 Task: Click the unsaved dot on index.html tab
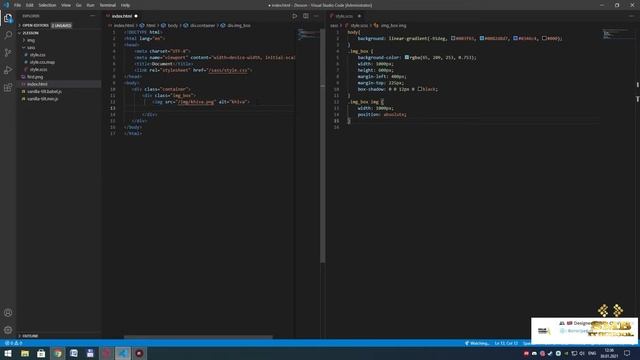(x=136, y=16)
